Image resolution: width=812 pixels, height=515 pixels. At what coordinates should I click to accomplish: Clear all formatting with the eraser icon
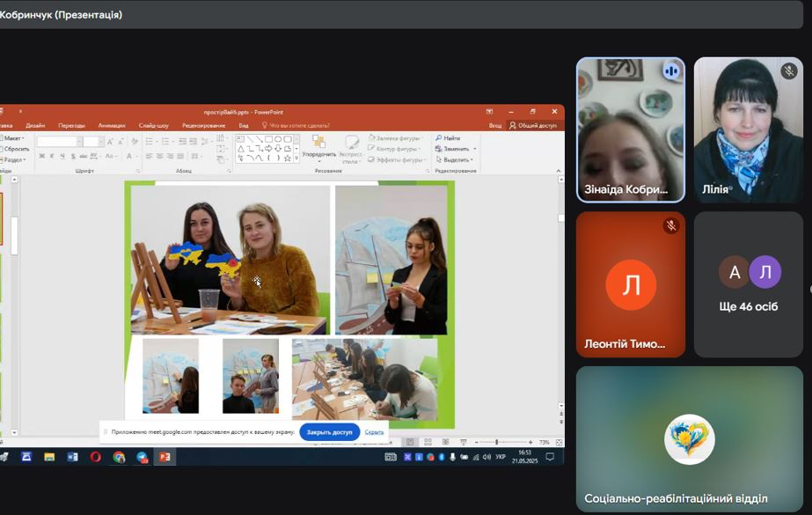click(135, 142)
